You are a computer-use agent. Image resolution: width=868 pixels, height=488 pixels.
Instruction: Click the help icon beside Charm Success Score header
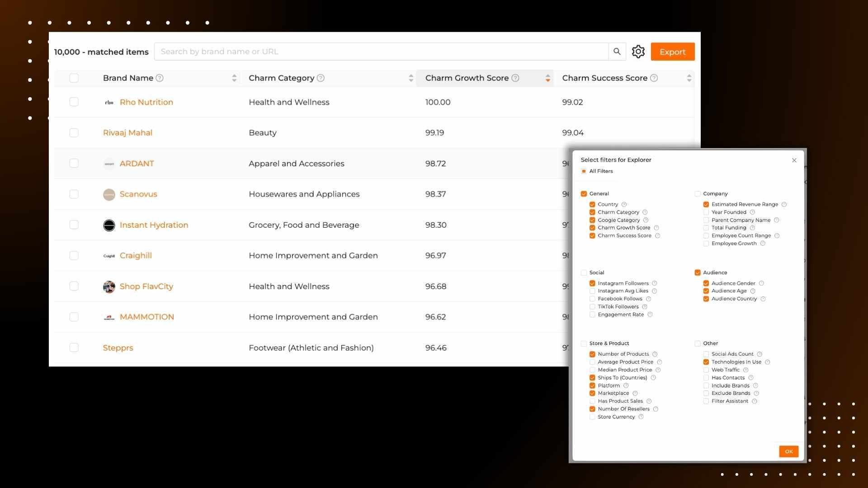654,78
